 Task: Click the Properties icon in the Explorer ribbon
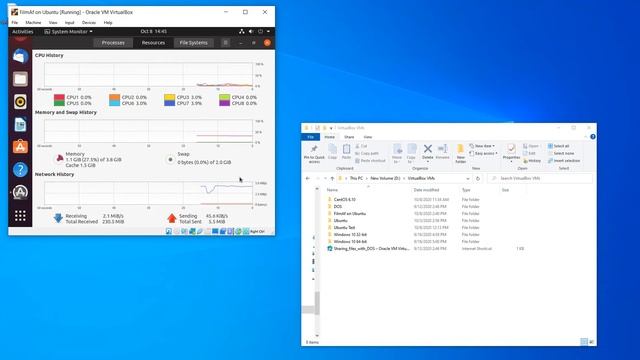[511, 149]
